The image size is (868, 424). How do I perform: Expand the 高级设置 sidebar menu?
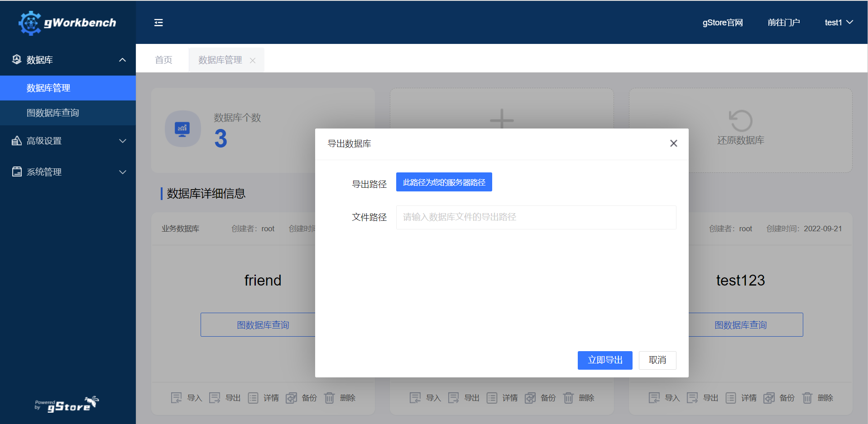[122, 141]
